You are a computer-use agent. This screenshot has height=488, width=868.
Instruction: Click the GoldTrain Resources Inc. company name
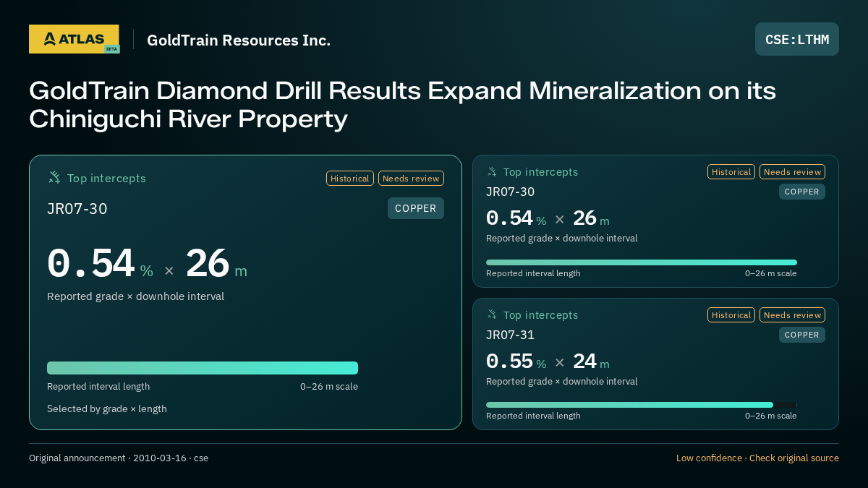click(x=239, y=40)
